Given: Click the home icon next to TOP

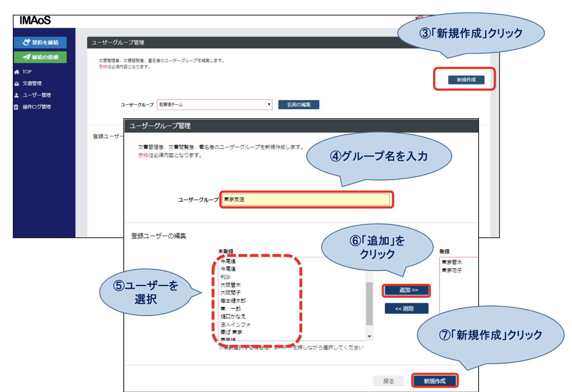Looking at the screenshot, I should point(16,72).
